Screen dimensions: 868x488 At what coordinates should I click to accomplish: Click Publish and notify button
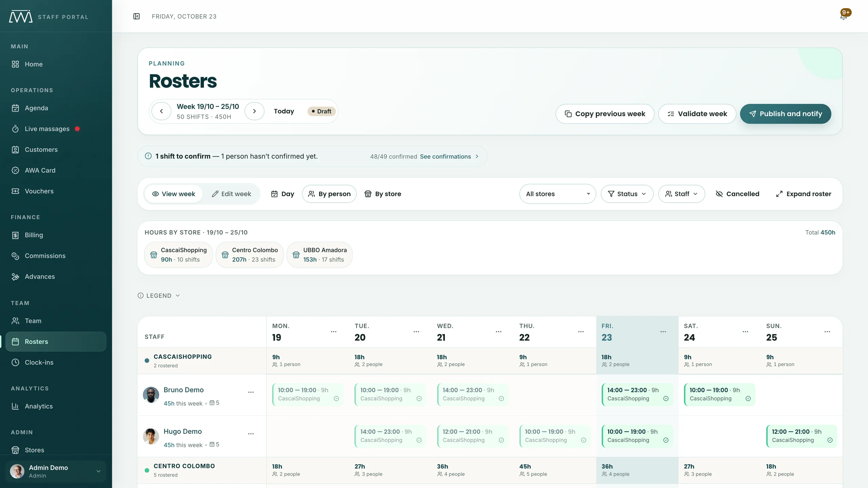(786, 114)
